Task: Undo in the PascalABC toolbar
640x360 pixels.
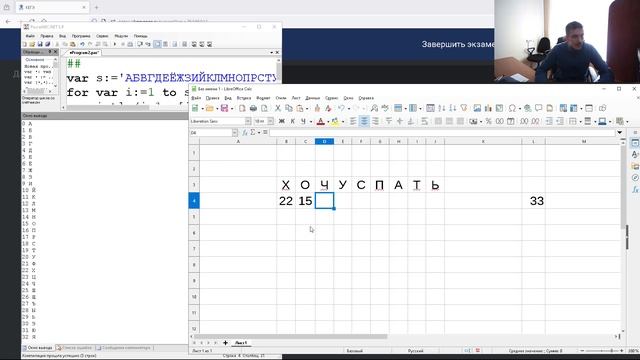Action: (x=82, y=44)
